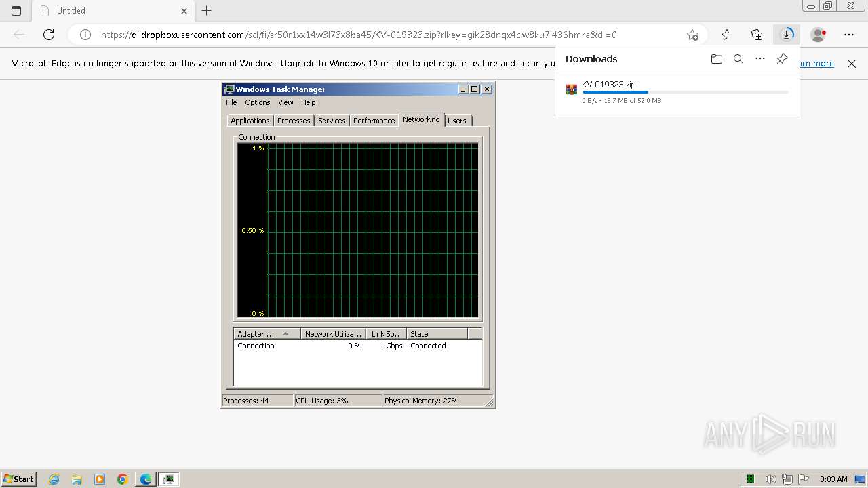Viewport: 868px width, 488px height.
Task: Open Task Manager File menu
Action: pyautogui.click(x=231, y=102)
